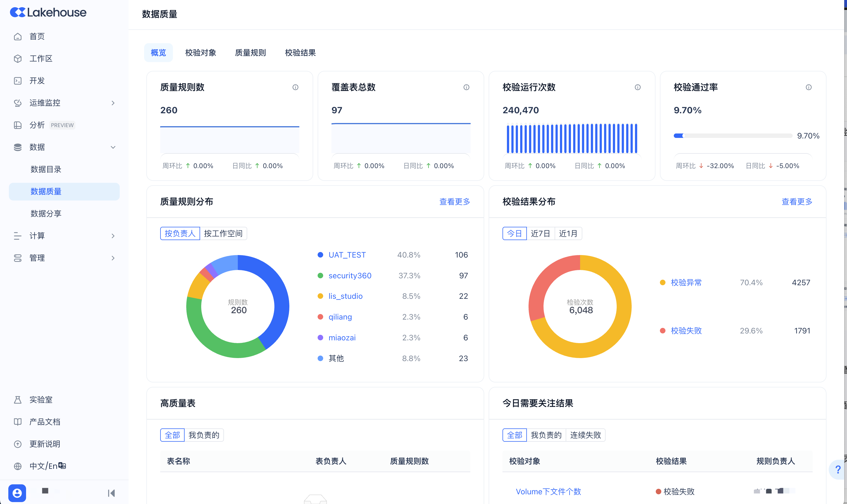
Task: Click the 校验通过率 progress bar
Action: point(733,136)
